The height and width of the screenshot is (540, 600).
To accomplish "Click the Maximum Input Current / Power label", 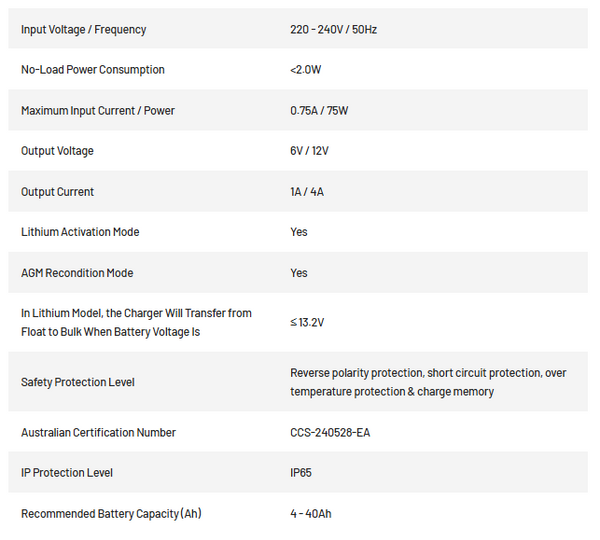I will [x=98, y=111].
